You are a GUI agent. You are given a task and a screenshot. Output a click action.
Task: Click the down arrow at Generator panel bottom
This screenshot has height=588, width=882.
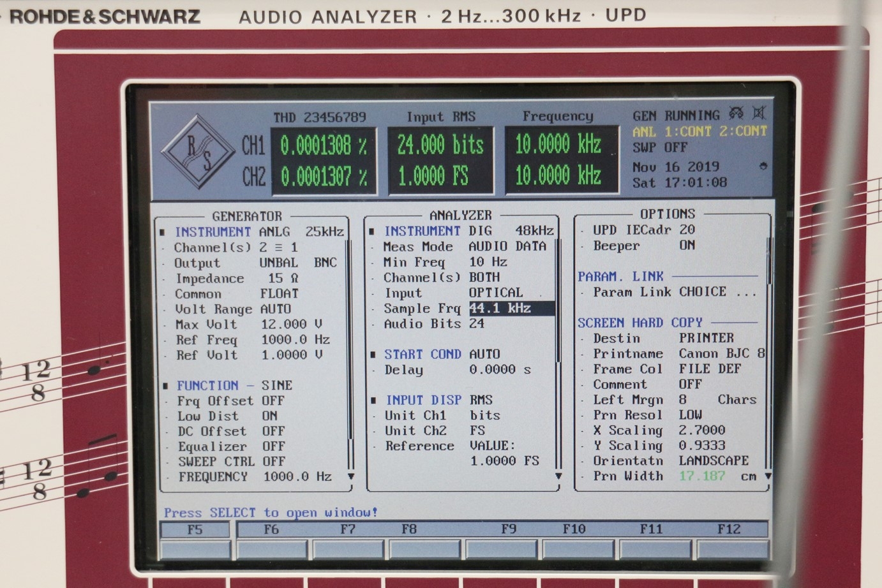[350, 476]
